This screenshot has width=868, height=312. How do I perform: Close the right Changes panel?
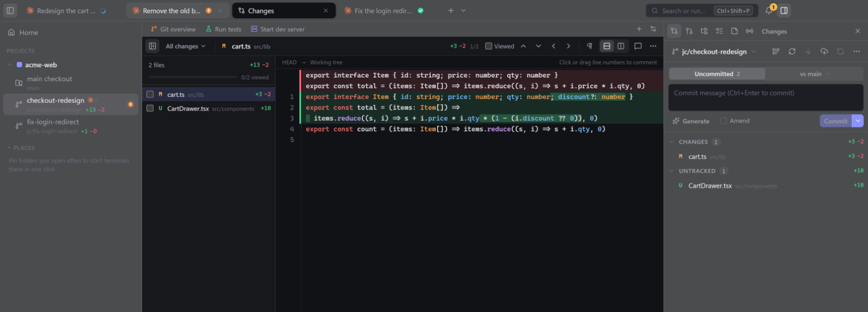coord(858,31)
